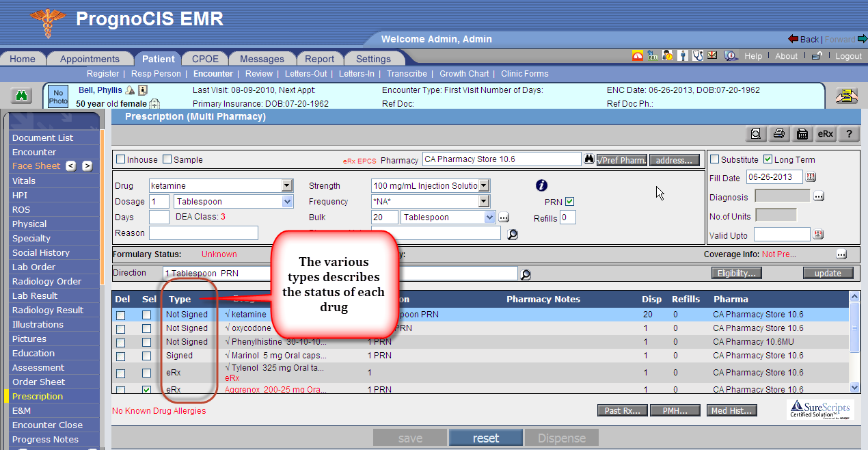Click the Reason input field
This screenshot has height=450, width=868.
tap(204, 233)
